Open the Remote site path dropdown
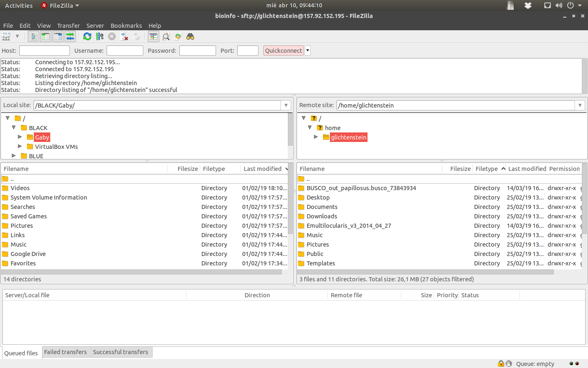The image size is (588, 368). point(580,105)
